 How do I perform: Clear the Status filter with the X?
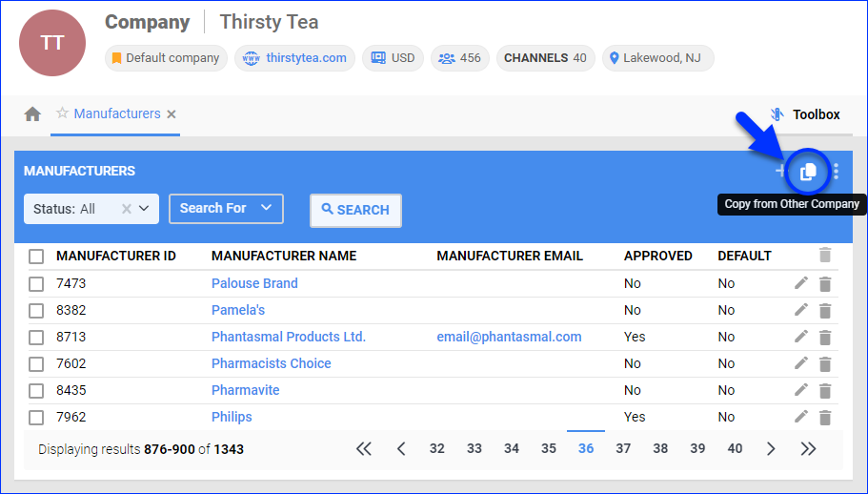127,209
